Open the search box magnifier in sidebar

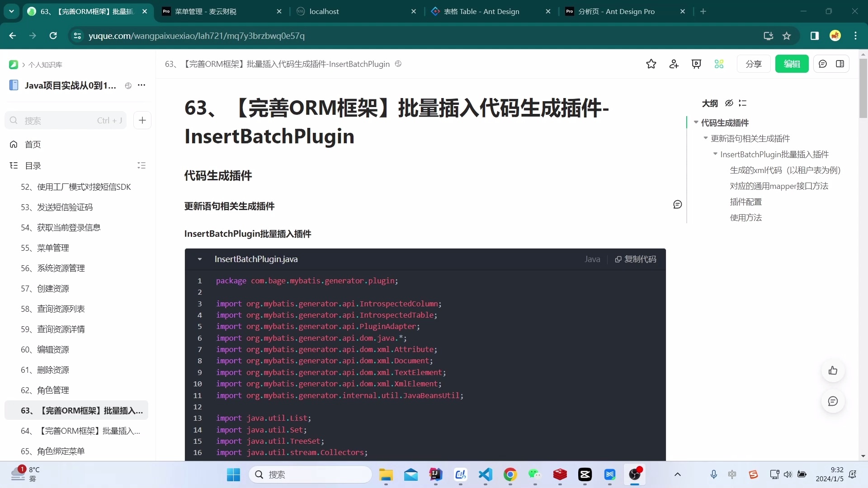(14, 120)
